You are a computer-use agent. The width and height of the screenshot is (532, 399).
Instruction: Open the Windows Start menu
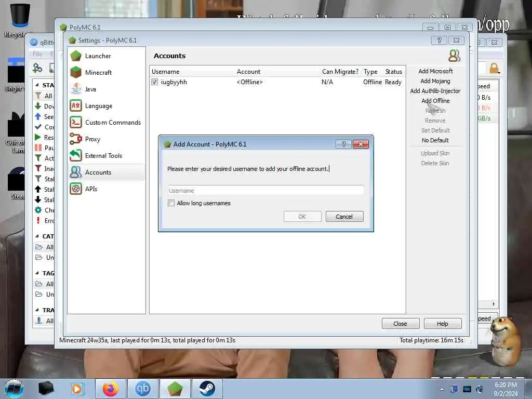point(14,389)
